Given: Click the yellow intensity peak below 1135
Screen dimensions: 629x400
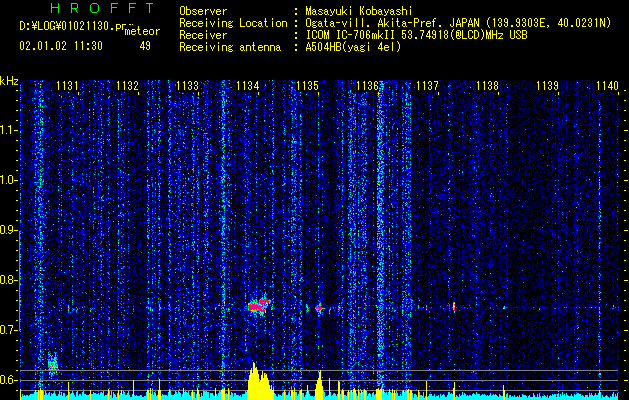Looking at the screenshot, I should click(319, 385).
